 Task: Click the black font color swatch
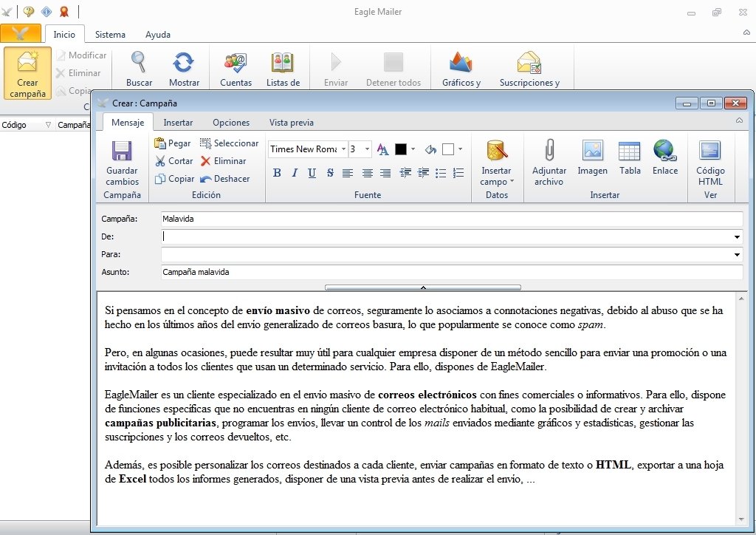(x=401, y=149)
